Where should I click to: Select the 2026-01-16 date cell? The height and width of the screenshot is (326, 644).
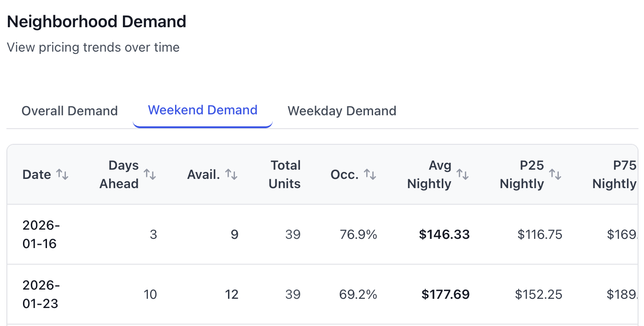pos(41,234)
